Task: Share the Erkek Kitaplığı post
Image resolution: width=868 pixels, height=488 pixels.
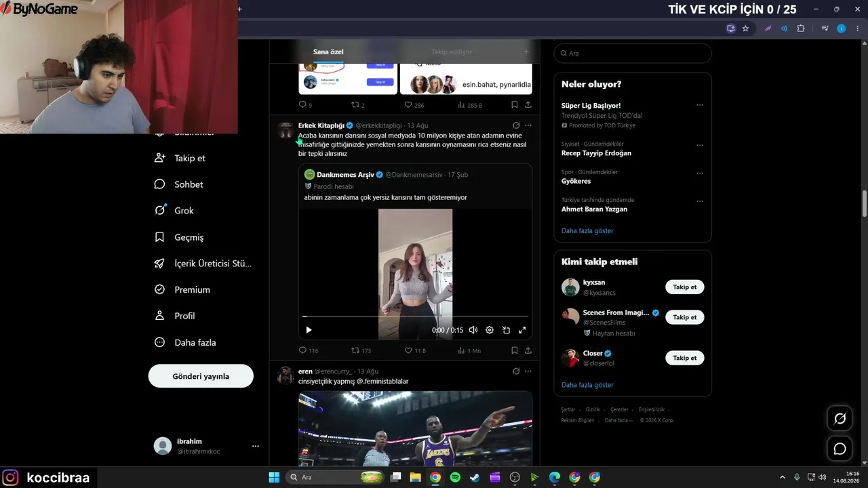Action: coord(528,350)
